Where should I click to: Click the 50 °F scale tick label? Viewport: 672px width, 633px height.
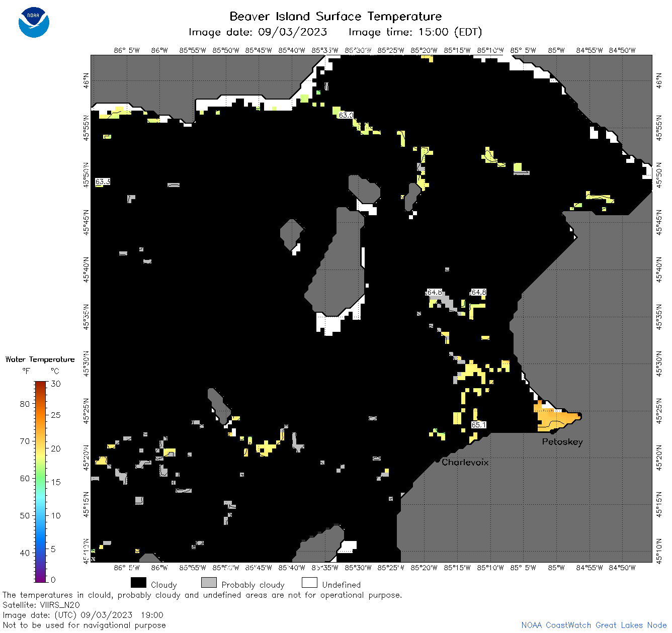(25, 515)
